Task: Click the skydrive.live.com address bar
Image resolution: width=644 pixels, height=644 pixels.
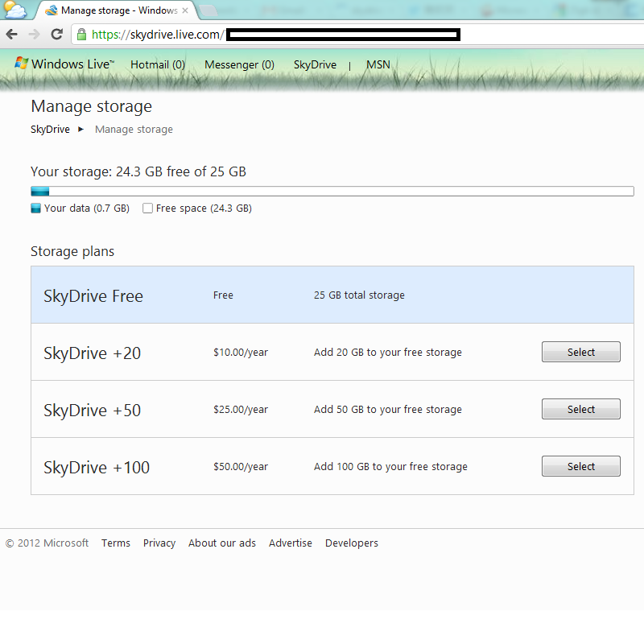Action: tap(357, 35)
